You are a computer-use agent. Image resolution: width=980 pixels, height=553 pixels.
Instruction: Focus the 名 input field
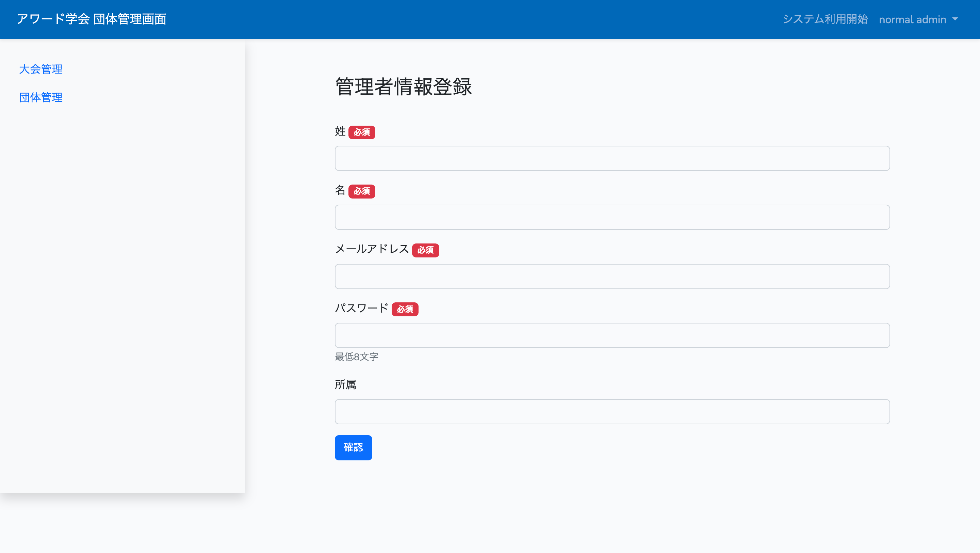612,217
